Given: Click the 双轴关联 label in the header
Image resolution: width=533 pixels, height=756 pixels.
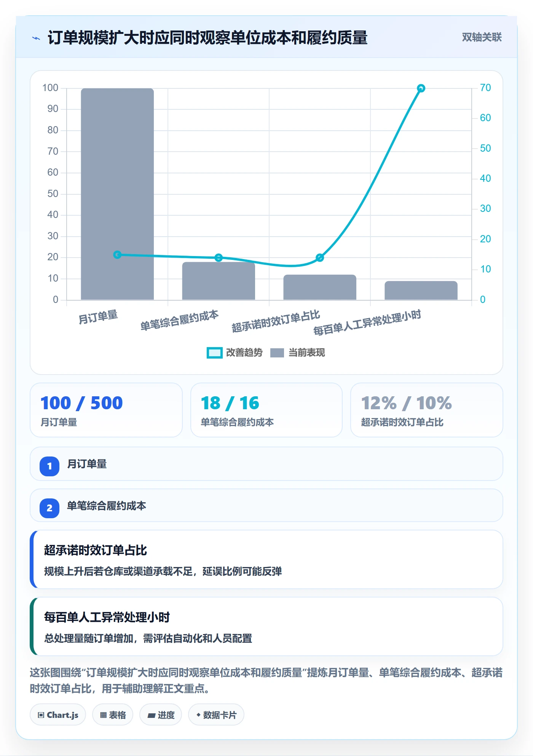Looking at the screenshot, I should (x=482, y=37).
